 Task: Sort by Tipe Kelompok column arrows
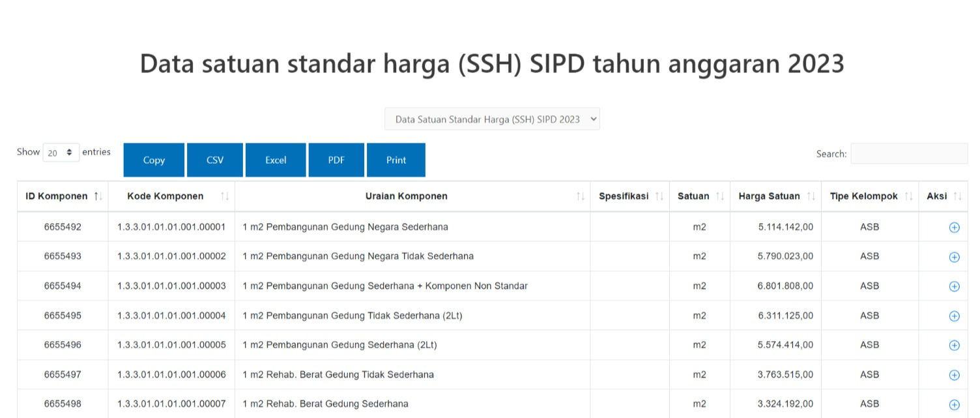tap(908, 196)
